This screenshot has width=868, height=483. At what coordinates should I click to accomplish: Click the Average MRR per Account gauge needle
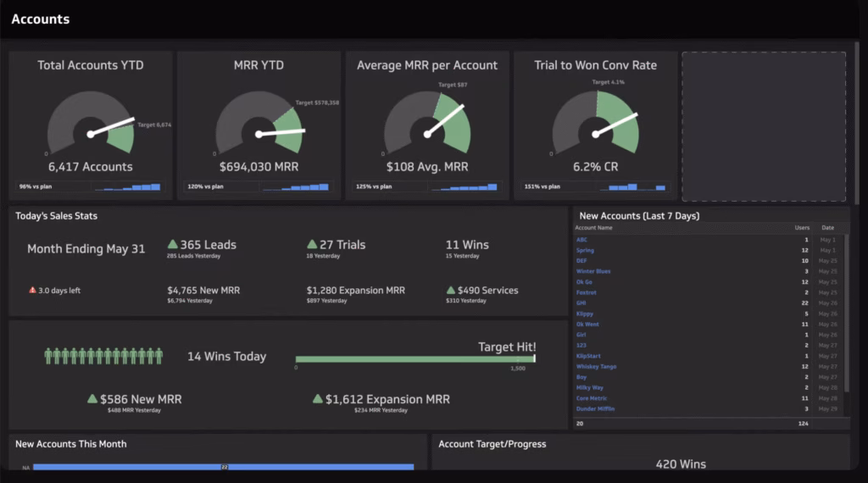pos(444,120)
